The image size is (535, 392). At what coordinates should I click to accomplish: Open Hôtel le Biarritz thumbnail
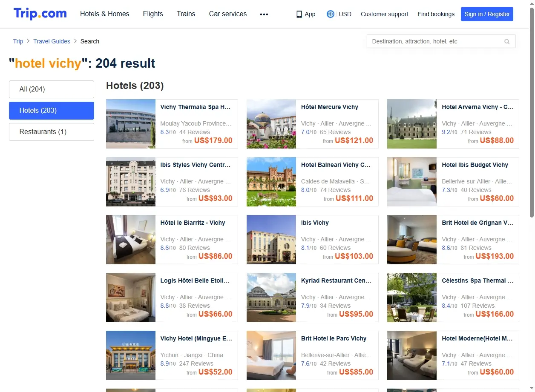tap(131, 240)
